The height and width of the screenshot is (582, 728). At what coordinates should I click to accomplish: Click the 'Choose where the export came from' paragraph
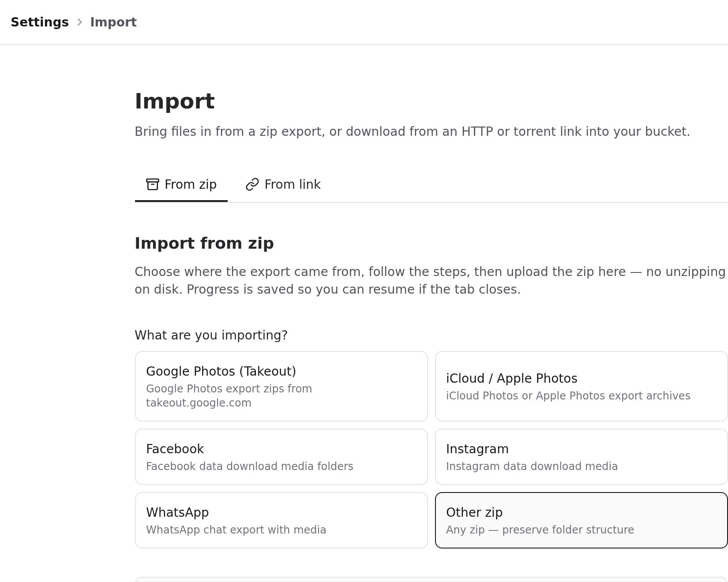[x=430, y=280]
